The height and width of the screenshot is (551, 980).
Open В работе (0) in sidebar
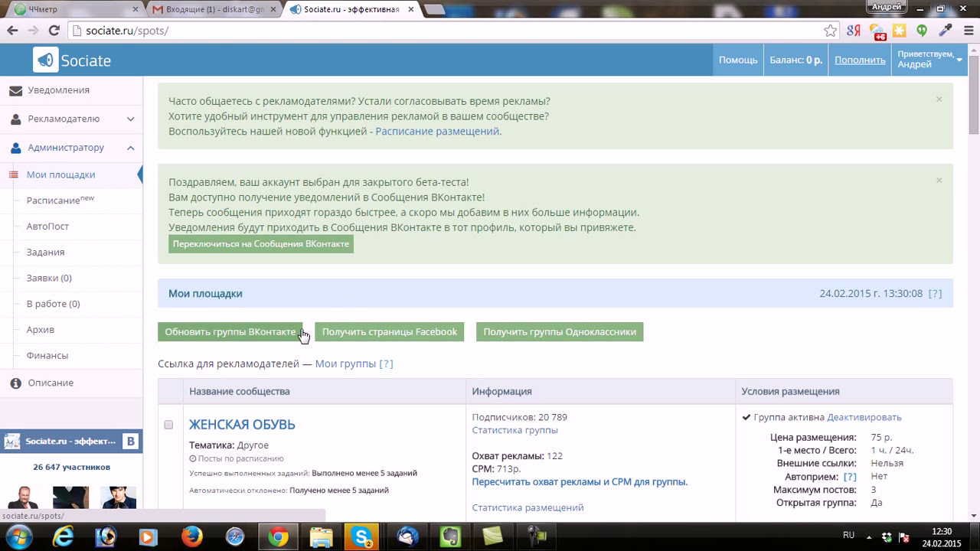click(x=53, y=304)
